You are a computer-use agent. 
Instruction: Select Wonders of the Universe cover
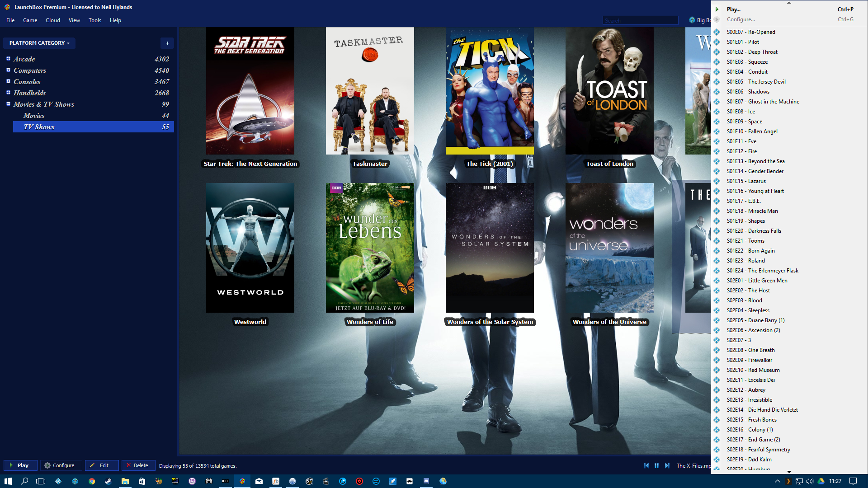[x=609, y=248]
